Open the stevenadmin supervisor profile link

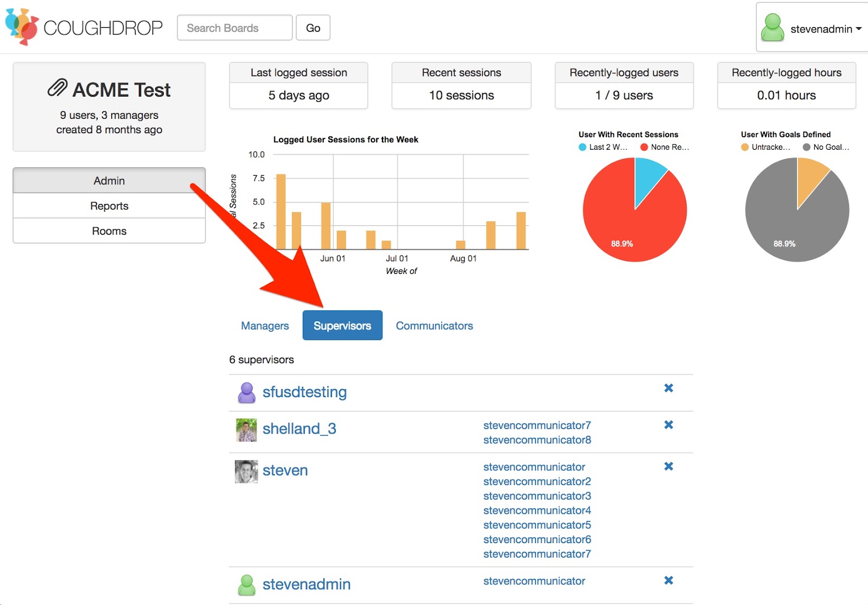(x=307, y=584)
